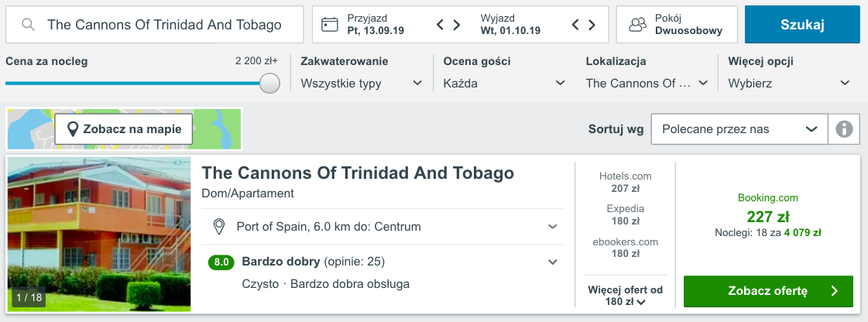Click the hotel photo thumbnail

99,234
